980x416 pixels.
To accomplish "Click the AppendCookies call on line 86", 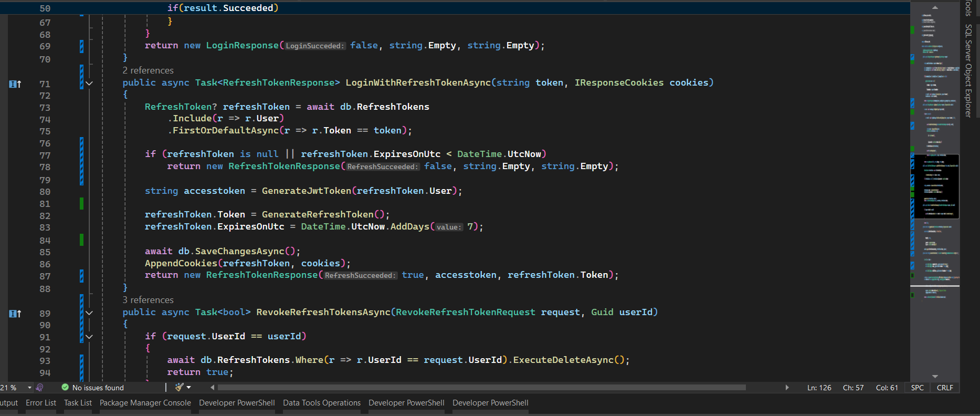I will click(x=181, y=263).
